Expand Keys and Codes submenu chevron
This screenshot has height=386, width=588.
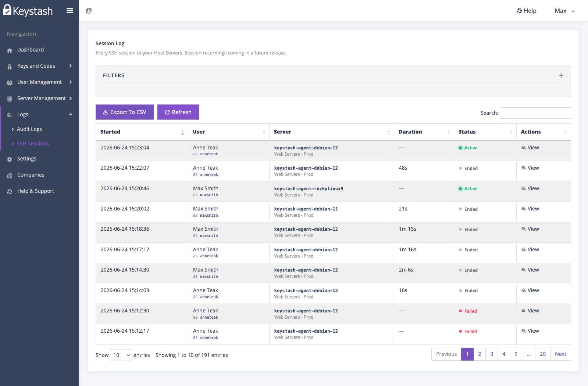(71, 66)
